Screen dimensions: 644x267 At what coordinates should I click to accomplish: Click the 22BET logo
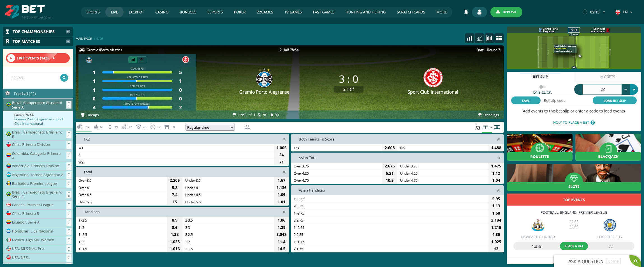[29, 12]
